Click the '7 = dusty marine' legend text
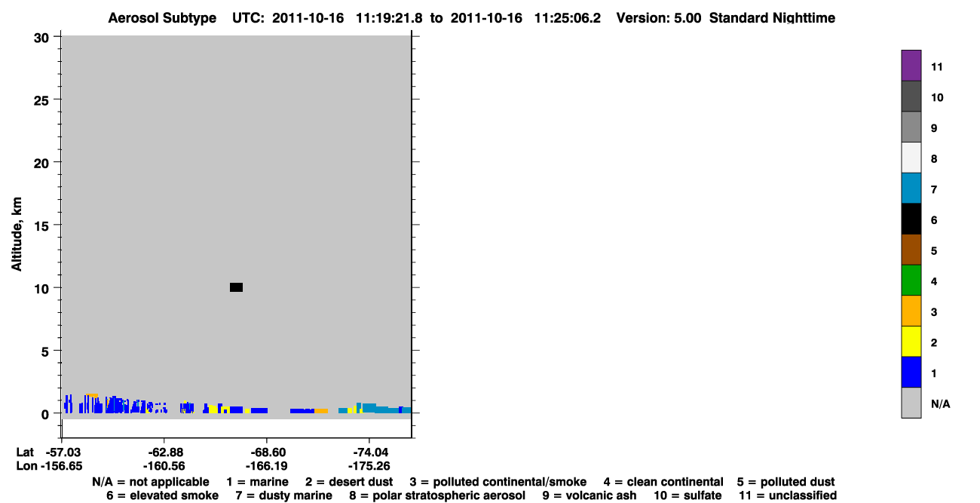 click(283, 495)
